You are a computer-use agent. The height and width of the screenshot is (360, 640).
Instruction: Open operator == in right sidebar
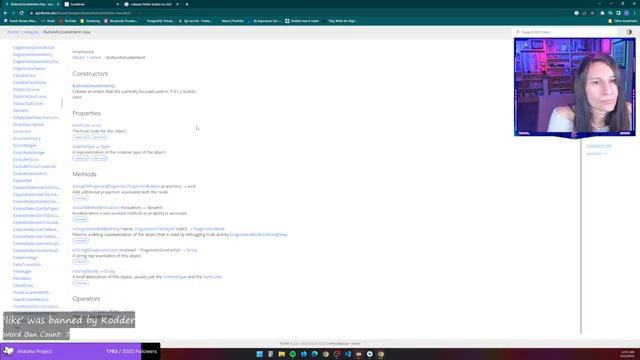coord(597,154)
